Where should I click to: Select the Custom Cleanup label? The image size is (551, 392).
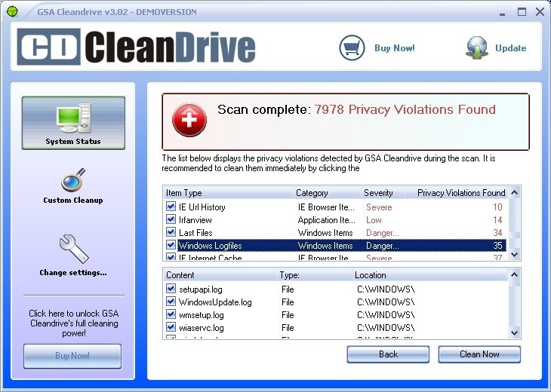tap(73, 200)
